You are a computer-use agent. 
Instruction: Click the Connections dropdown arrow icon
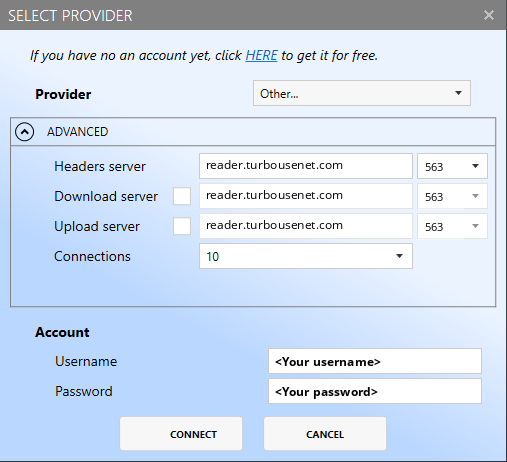tap(399, 256)
